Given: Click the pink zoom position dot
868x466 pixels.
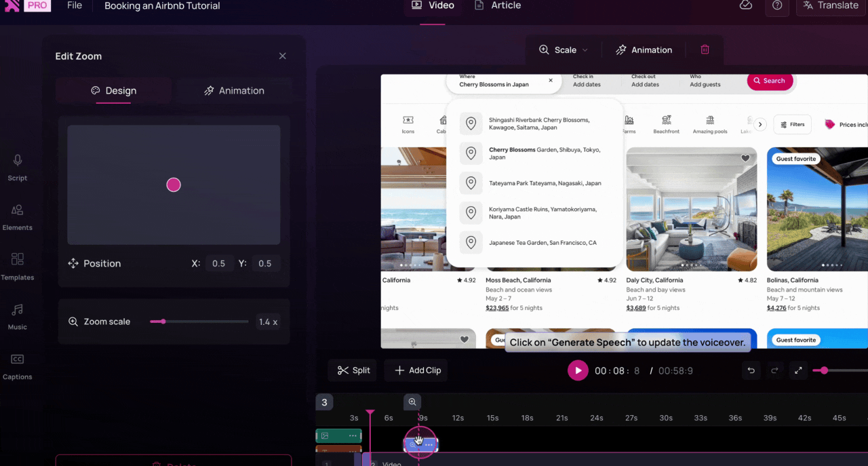Looking at the screenshot, I should pyautogui.click(x=174, y=185).
